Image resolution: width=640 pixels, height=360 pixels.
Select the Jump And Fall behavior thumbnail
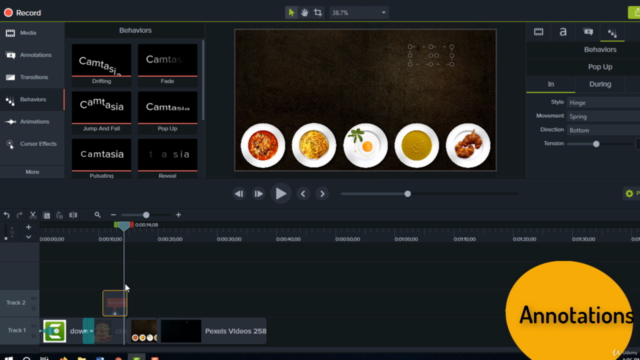tap(102, 112)
